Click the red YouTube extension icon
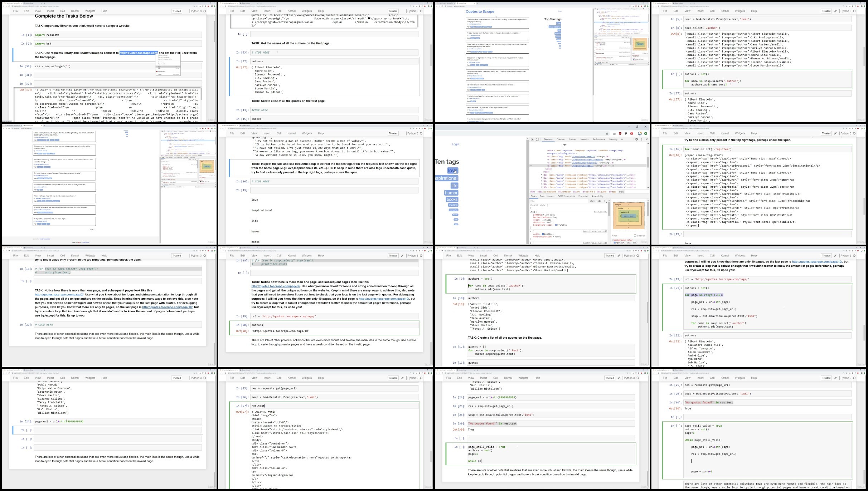This screenshot has width=868, height=491. click(x=632, y=133)
